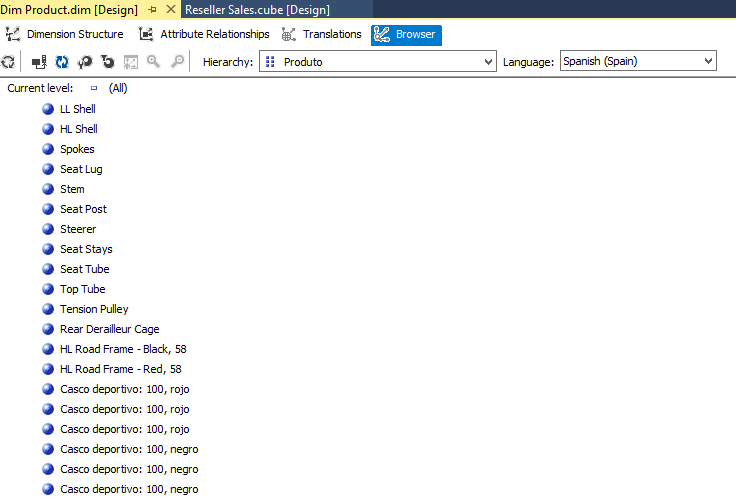This screenshot has height=501, width=736.
Task: Select HL Road Frame - Black, 58
Action: point(123,349)
